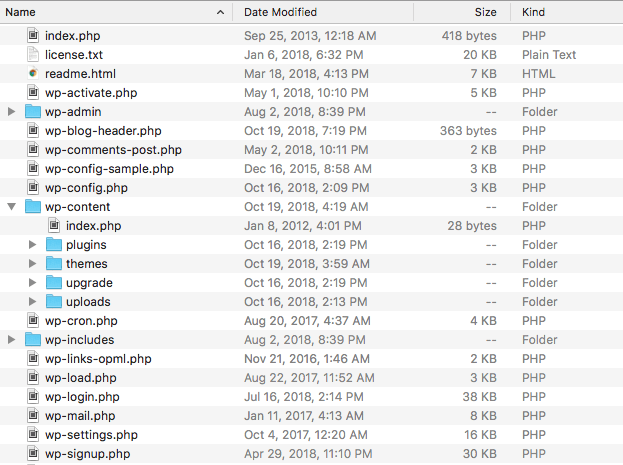Viewport: 623px width, 465px height.
Task: Sort by Name column header
Action: click(x=116, y=12)
